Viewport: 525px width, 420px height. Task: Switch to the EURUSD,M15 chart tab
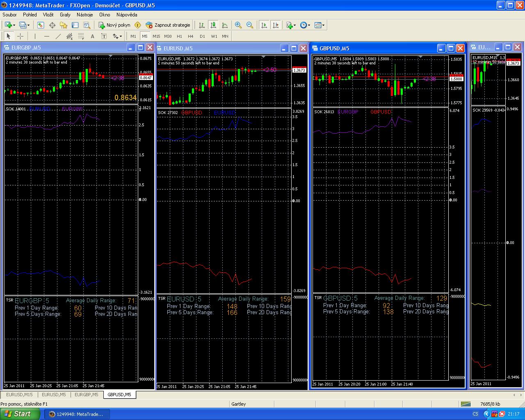[x=19, y=395]
